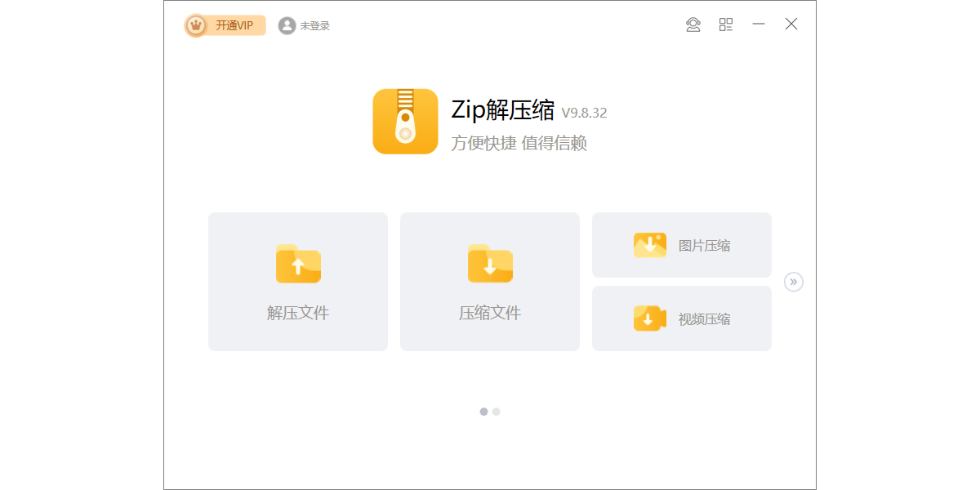This screenshot has height=490, width=980.
Task: Launch extraction from the 解压文件 card
Action: pyautogui.click(x=297, y=282)
